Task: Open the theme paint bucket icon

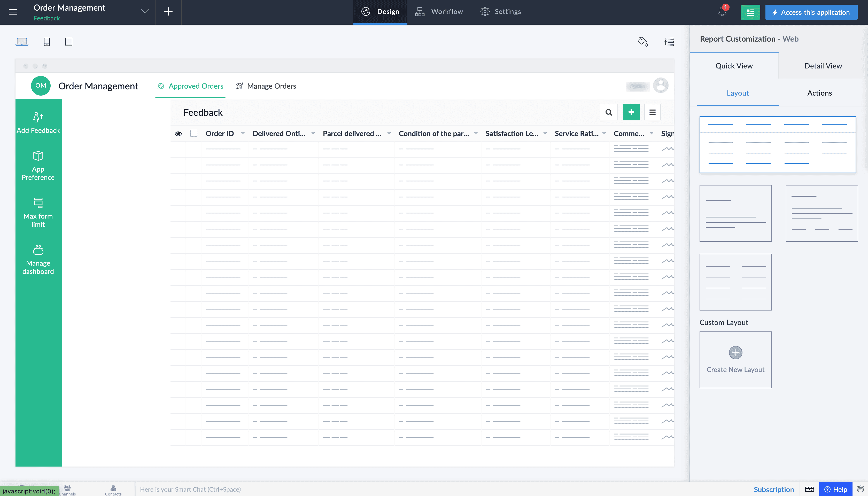Action: [x=642, y=42]
